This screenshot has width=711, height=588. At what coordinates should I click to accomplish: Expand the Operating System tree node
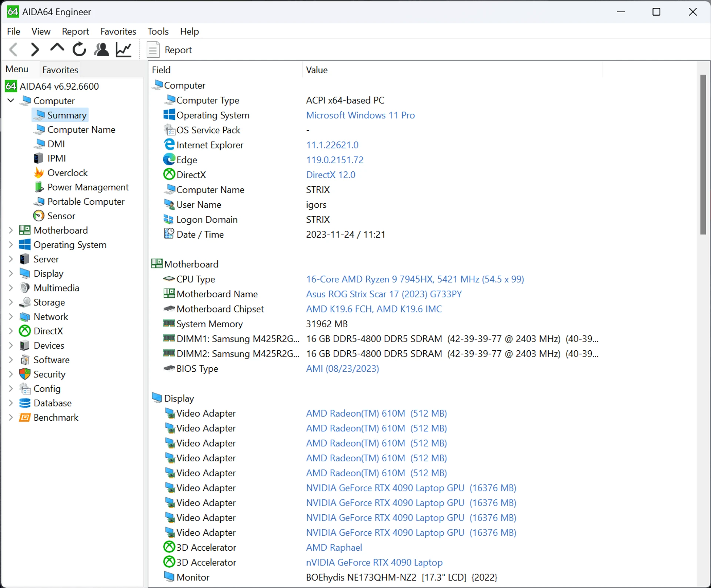(x=11, y=245)
